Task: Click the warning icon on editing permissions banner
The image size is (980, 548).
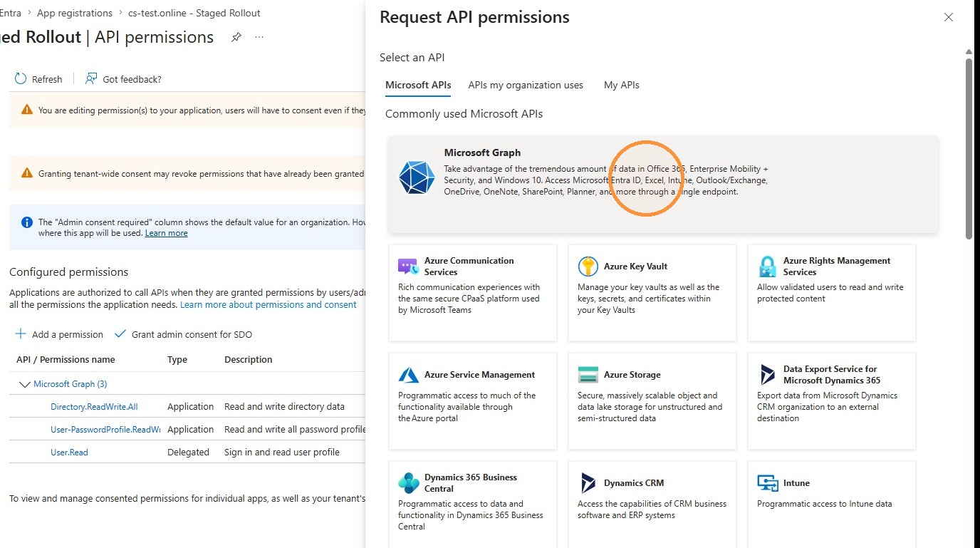Action: (27, 110)
